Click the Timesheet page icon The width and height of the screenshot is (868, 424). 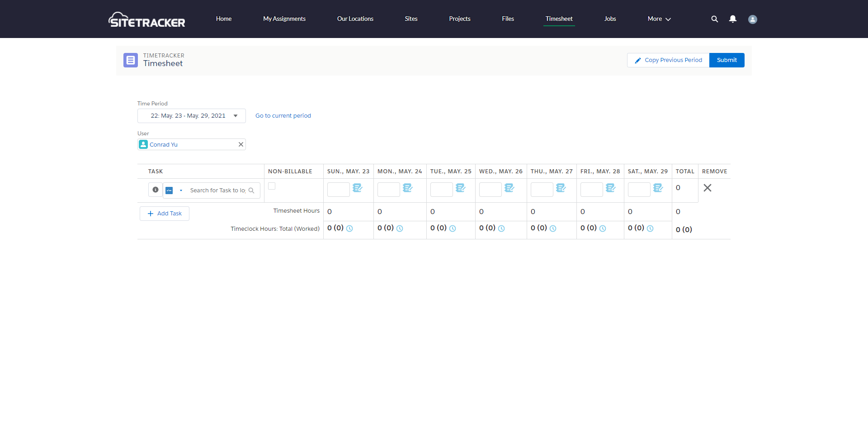131,60
